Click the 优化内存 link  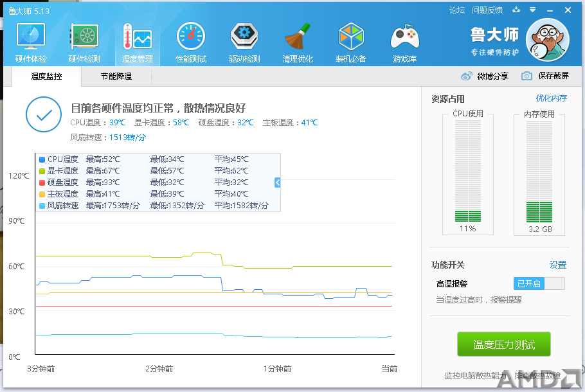point(552,98)
